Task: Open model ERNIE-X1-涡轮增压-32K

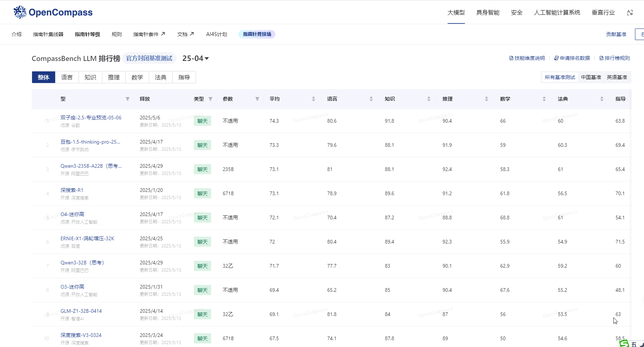Action: pos(87,238)
